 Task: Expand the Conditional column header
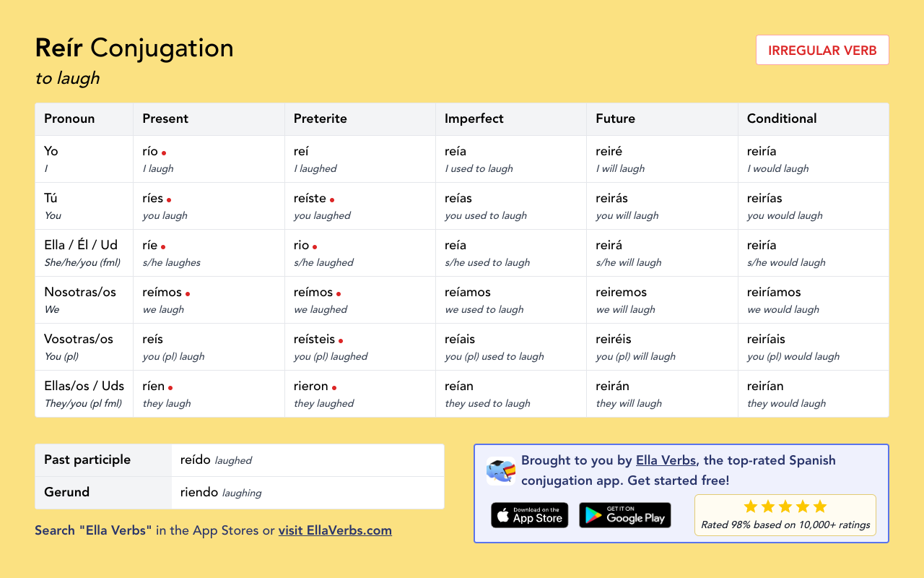click(x=781, y=118)
